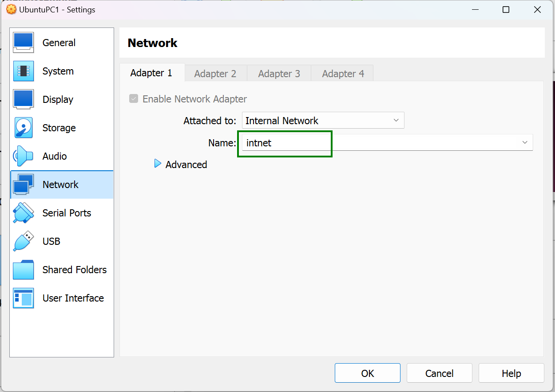Click the Storage disk icon

tap(24, 128)
